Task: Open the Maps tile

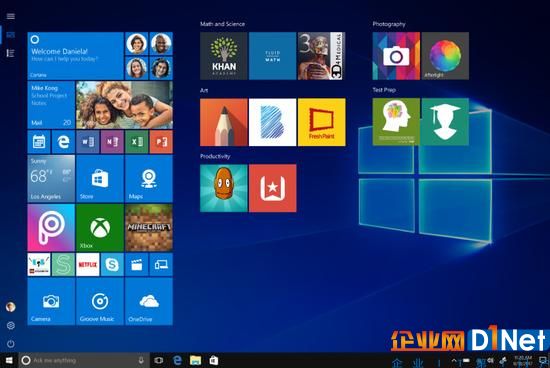Action: tap(149, 179)
